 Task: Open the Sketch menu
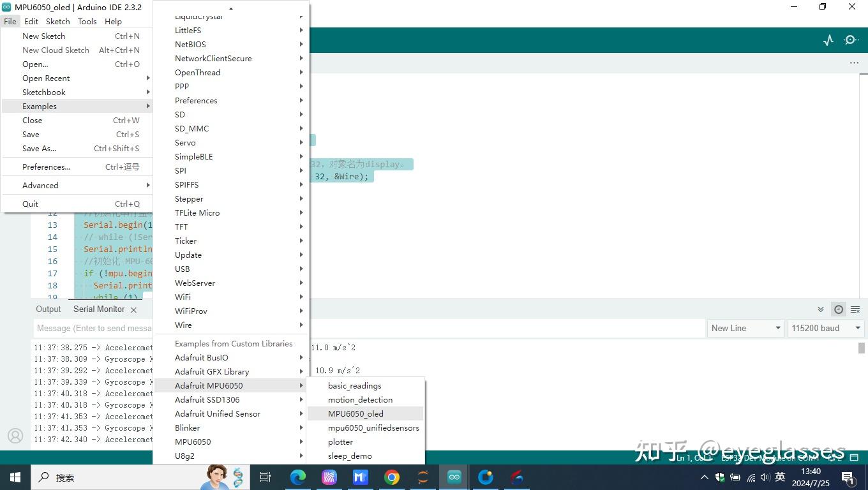(58, 21)
